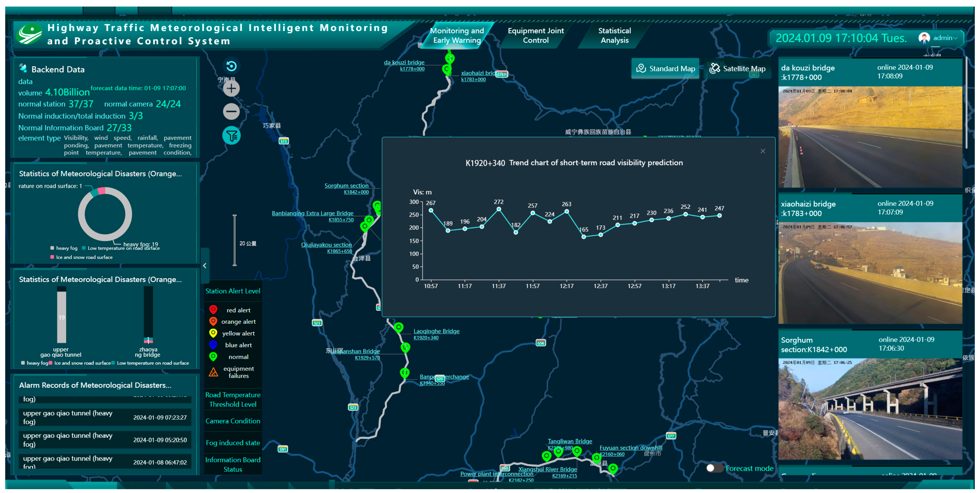The image size is (980, 493).
Task: Switch to Satellite Map view
Action: (737, 68)
